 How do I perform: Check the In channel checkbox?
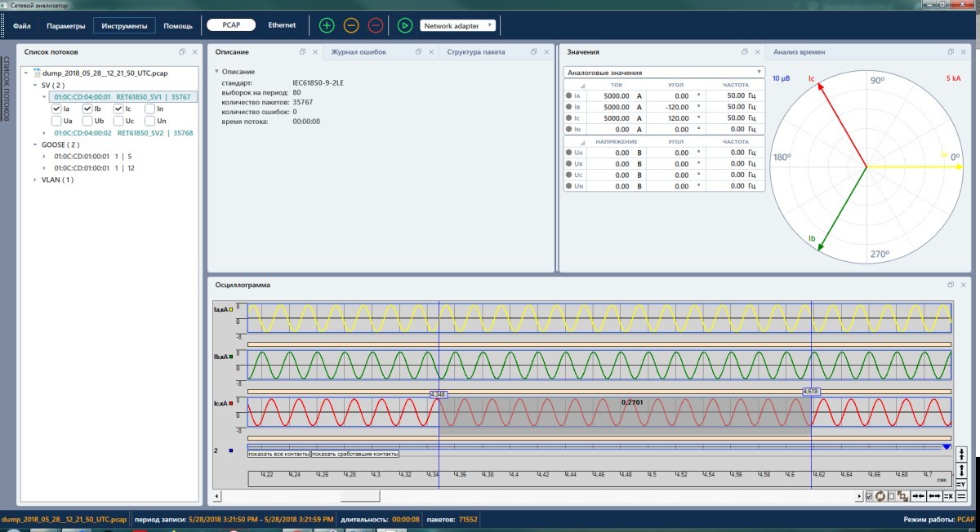coord(149,109)
